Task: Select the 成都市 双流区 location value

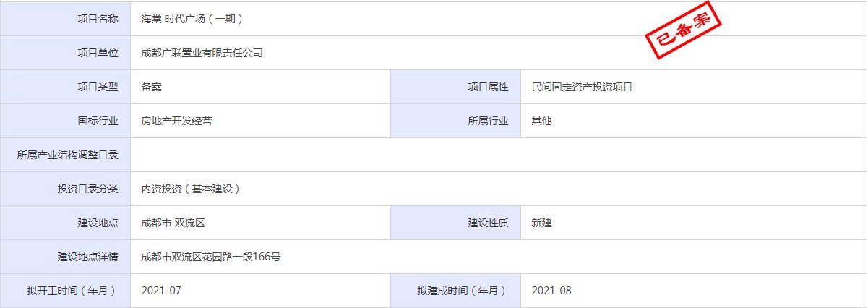Action: (173, 223)
